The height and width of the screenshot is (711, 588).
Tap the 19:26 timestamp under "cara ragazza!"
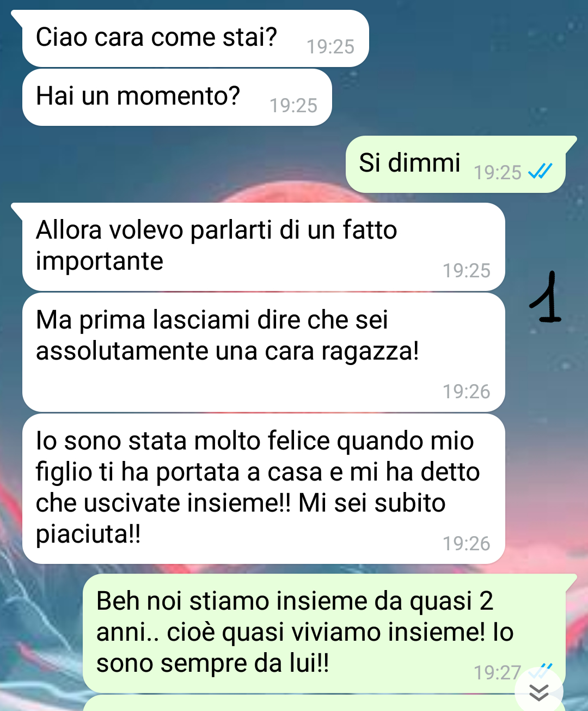coord(466,392)
